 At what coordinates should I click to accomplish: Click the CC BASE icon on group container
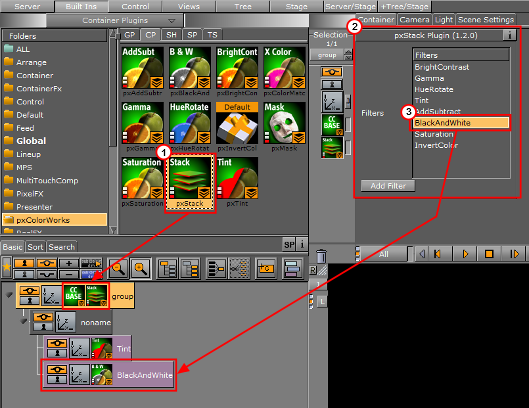click(74, 295)
